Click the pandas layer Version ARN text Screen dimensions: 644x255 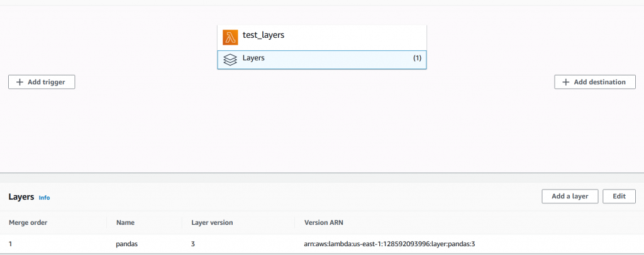[x=393, y=243]
